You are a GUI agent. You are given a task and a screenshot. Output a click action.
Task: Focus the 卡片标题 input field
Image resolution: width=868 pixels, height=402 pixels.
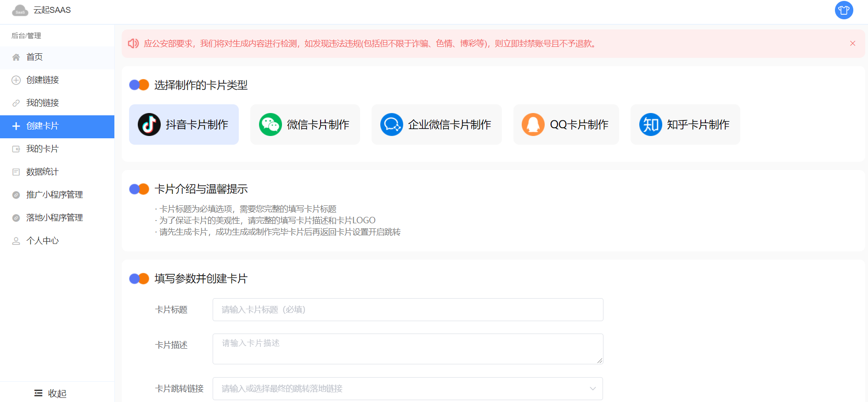pos(408,310)
